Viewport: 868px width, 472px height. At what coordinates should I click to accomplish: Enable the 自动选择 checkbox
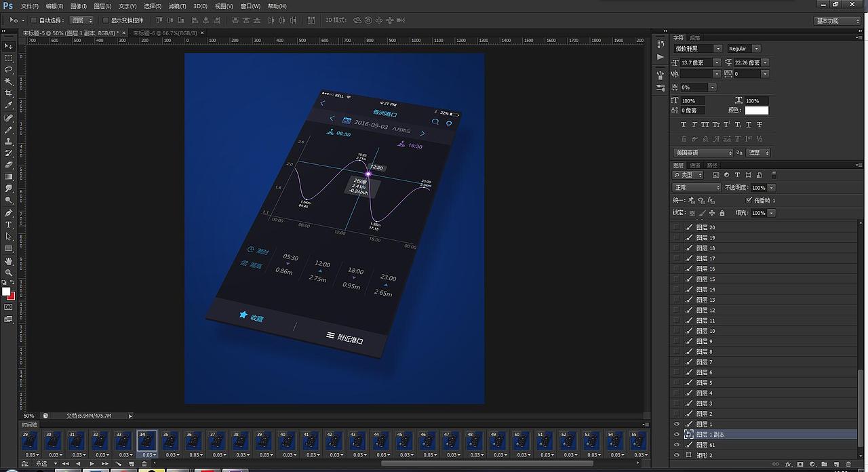pos(33,20)
